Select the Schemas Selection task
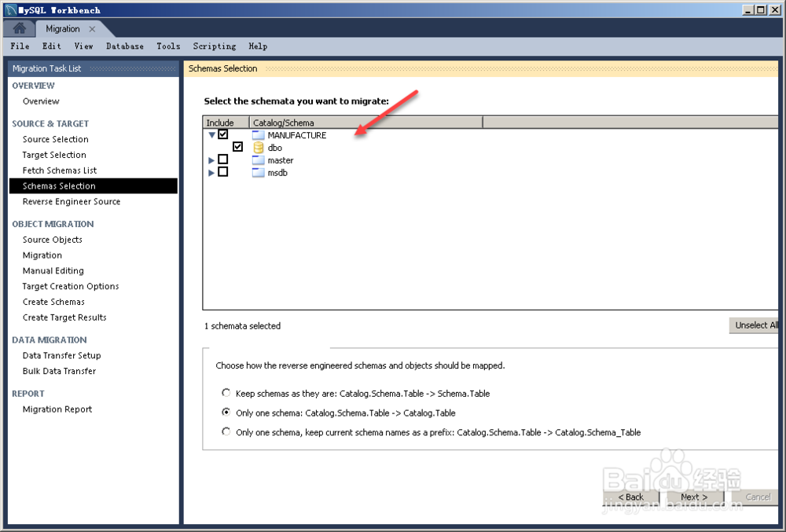This screenshot has width=786, height=532. (94, 186)
